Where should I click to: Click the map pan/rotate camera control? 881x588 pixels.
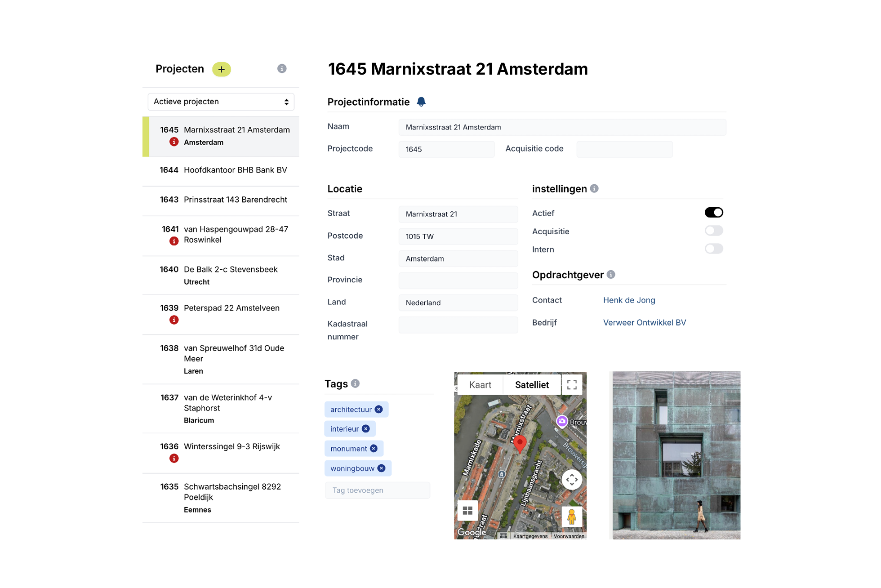(572, 480)
